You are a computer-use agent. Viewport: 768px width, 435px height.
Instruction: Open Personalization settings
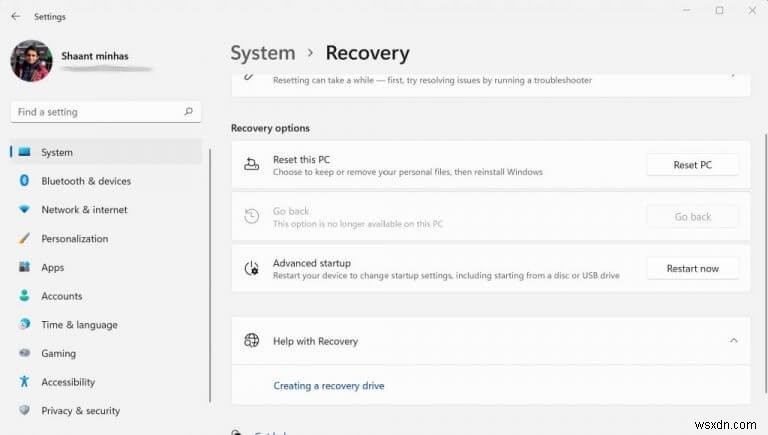pos(106,239)
